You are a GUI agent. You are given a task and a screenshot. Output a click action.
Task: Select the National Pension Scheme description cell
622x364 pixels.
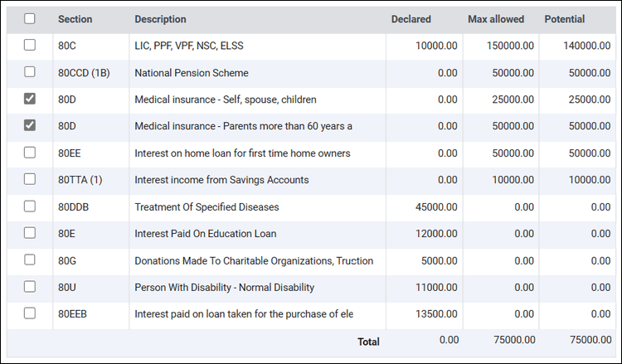[x=257, y=73]
